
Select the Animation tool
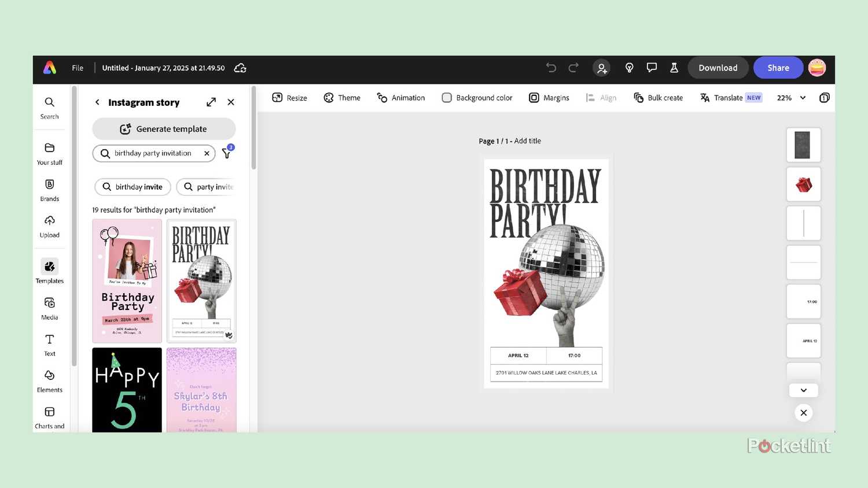pos(401,98)
